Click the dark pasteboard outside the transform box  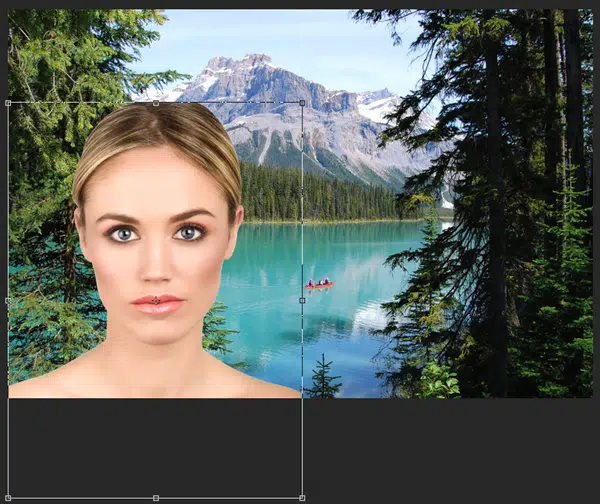[x=450, y=450]
